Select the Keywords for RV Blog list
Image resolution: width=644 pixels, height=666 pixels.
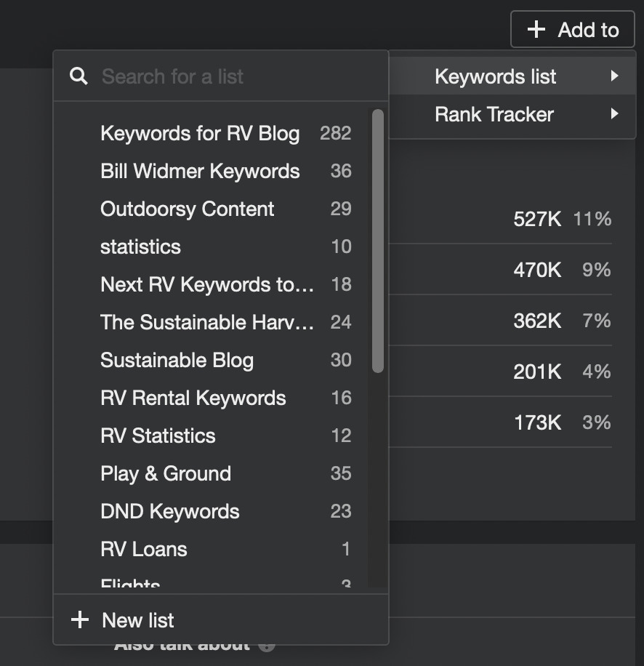coord(200,133)
